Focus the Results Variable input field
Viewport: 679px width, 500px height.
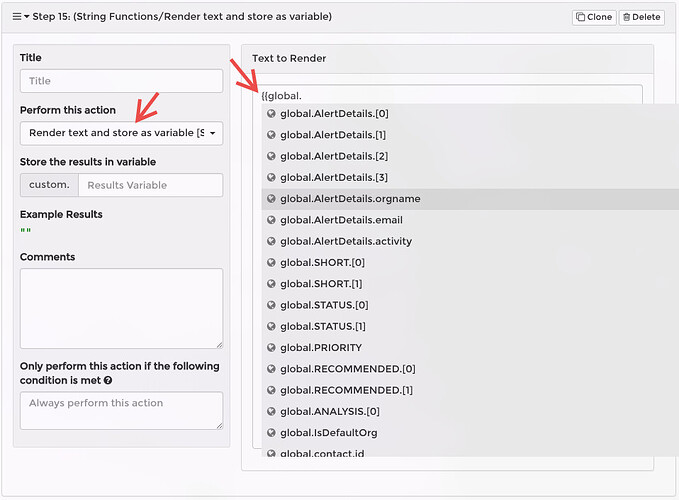[x=150, y=185]
